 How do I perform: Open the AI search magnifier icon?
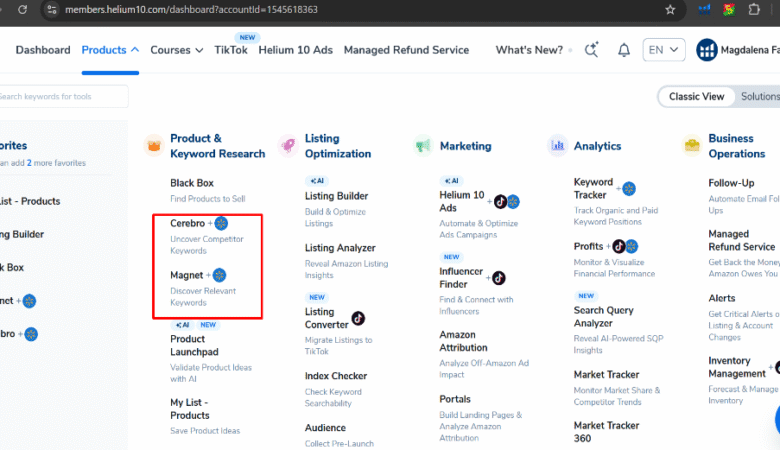pos(591,49)
